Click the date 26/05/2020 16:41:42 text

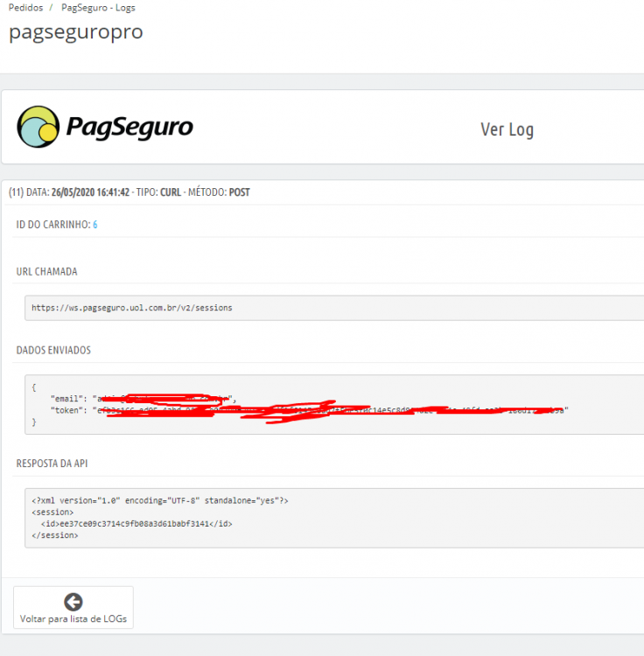pyautogui.click(x=90, y=192)
